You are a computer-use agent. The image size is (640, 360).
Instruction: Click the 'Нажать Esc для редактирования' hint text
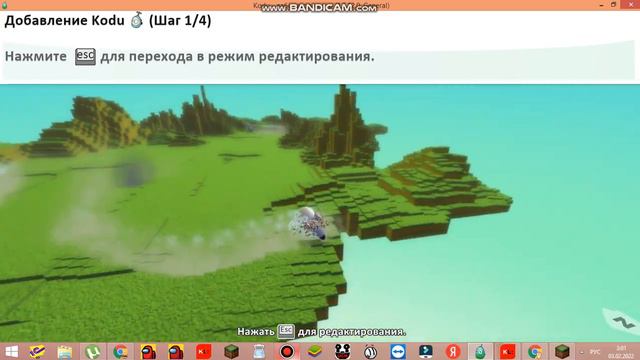coord(322,331)
